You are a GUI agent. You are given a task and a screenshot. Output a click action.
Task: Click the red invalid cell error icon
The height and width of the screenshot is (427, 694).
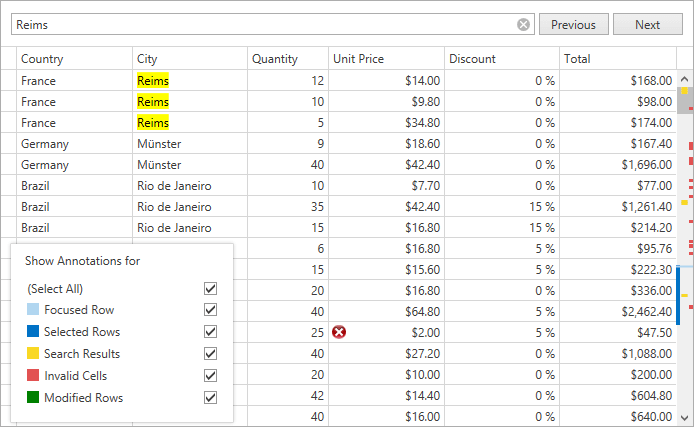(339, 332)
